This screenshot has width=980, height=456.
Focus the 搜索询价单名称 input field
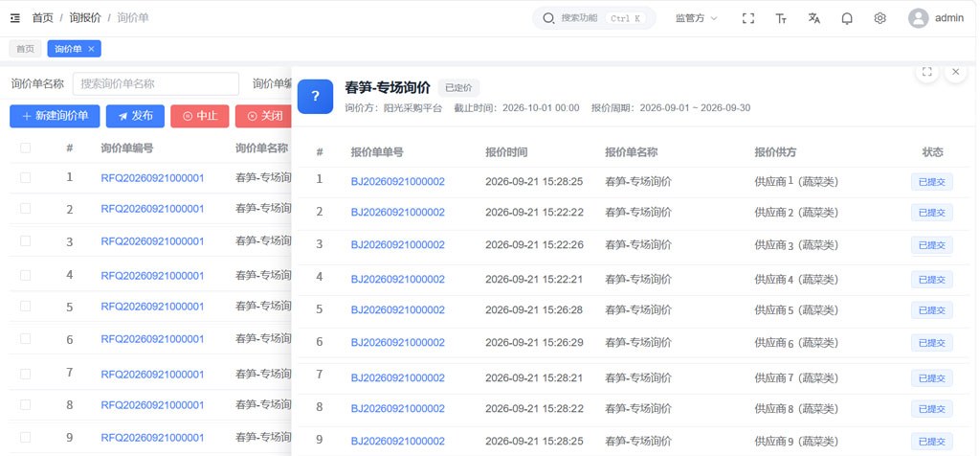[156, 83]
